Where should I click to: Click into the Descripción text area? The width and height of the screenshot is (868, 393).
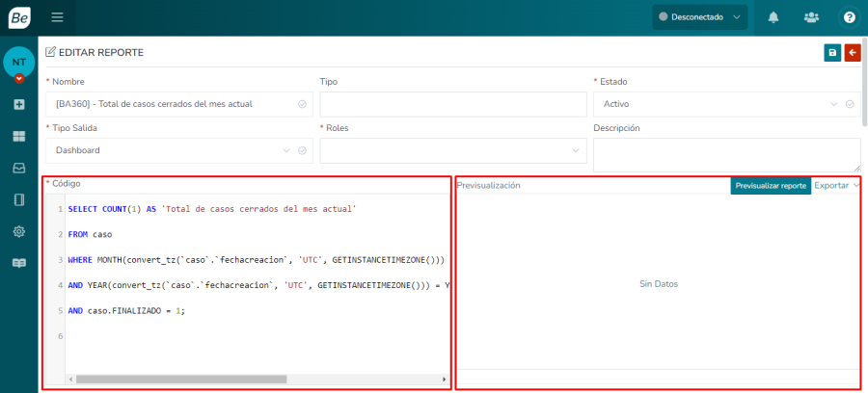[x=726, y=154]
